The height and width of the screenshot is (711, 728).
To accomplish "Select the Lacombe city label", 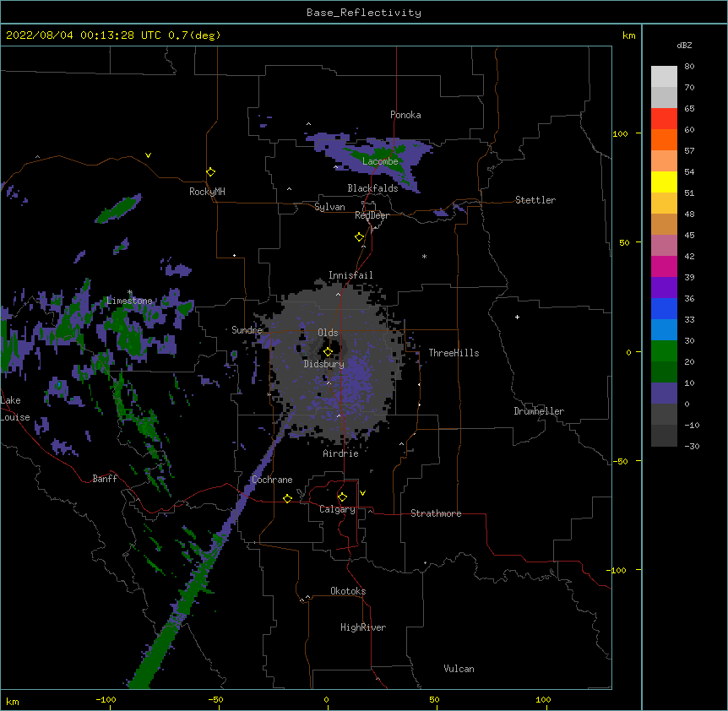I will click(380, 161).
